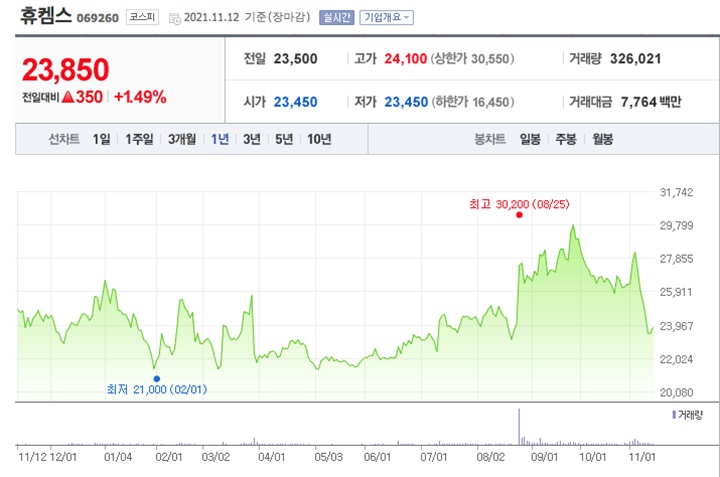The height and width of the screenshot is (477, 720).
Task: Select the 1주일 line chart tab
Action: pos(139,139)
